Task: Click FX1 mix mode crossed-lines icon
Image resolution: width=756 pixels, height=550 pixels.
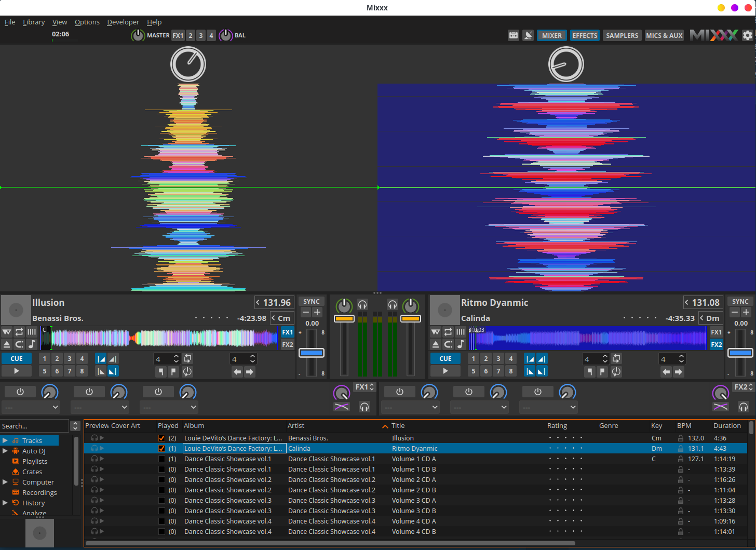Action: [342, 407]
